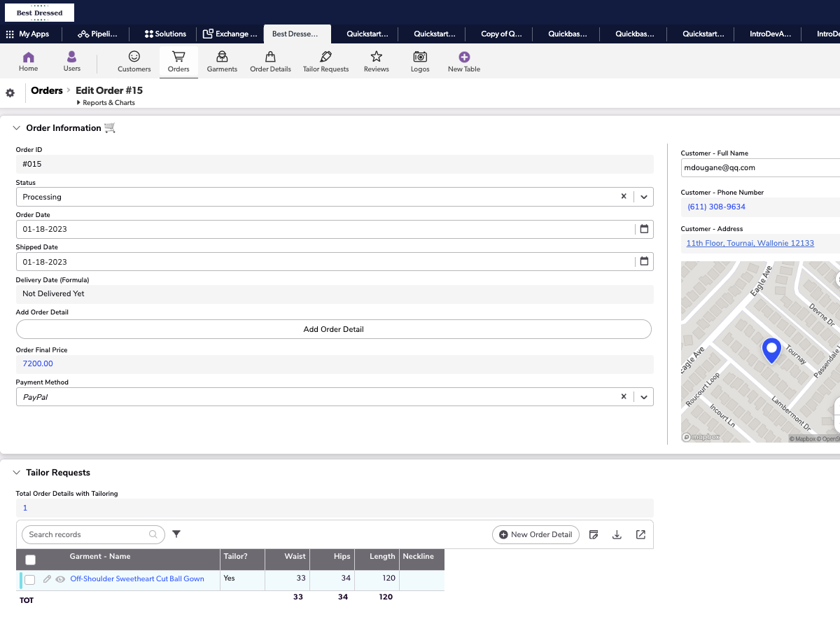Click the settings gear beside Orders

(x=10, y=93)
